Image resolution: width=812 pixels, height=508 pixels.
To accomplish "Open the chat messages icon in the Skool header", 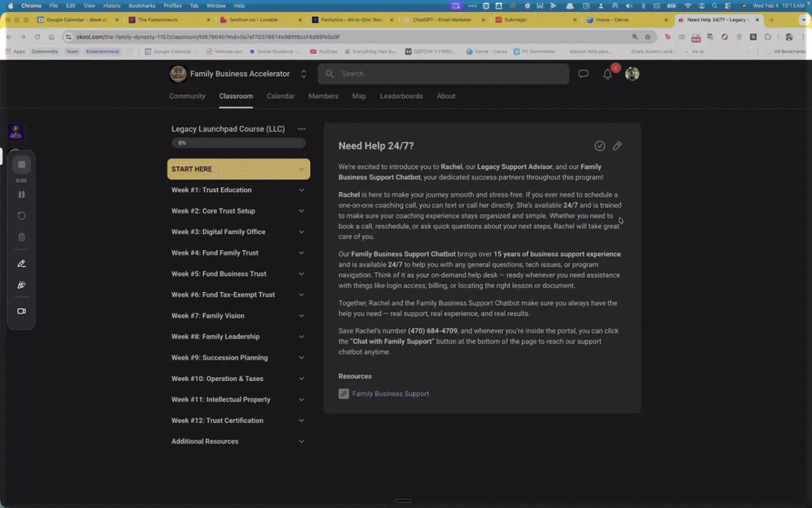I will (x=583, y=74).
